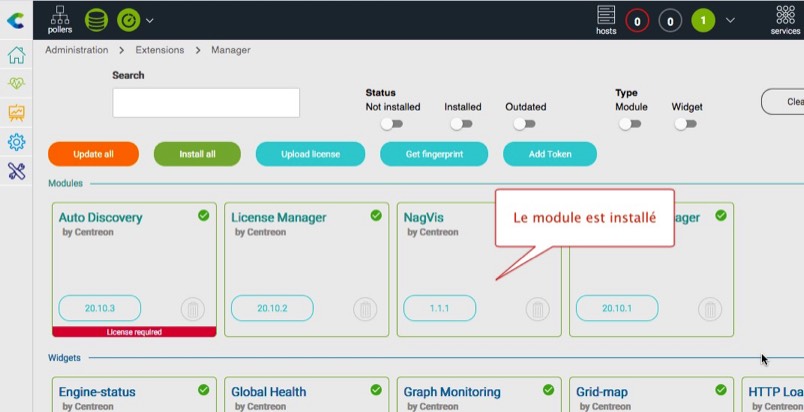Image resolution: width=804 pixels, height=412 pixels.
Task: Open the Monitoring heartbeat sidebar icon
Action: point(16,84)
